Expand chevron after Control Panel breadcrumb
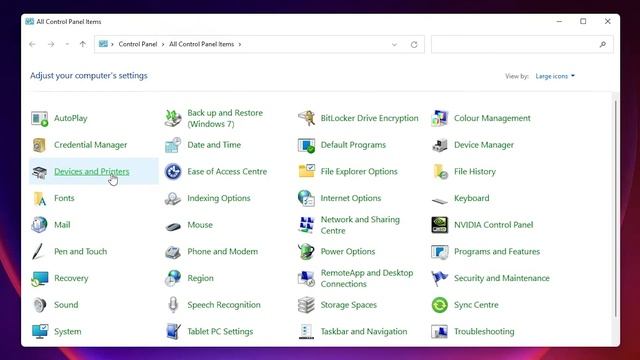Image resolution: width=640 pixels, height=360 pixels. point(163,44)
